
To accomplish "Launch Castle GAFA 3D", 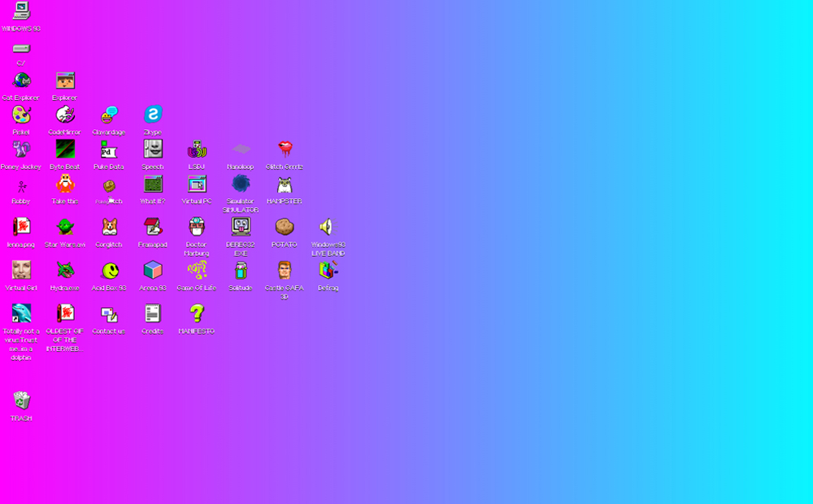I will pos(285,270).
